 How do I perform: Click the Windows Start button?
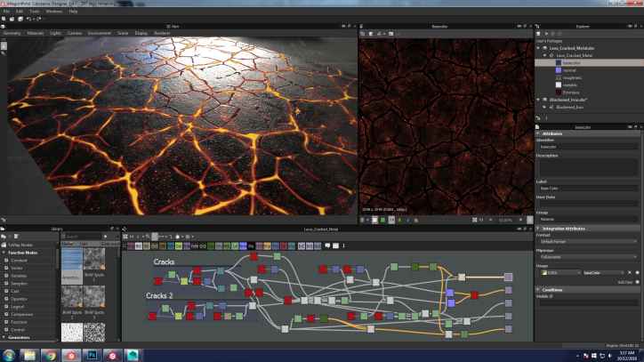(x=8, y=355)
